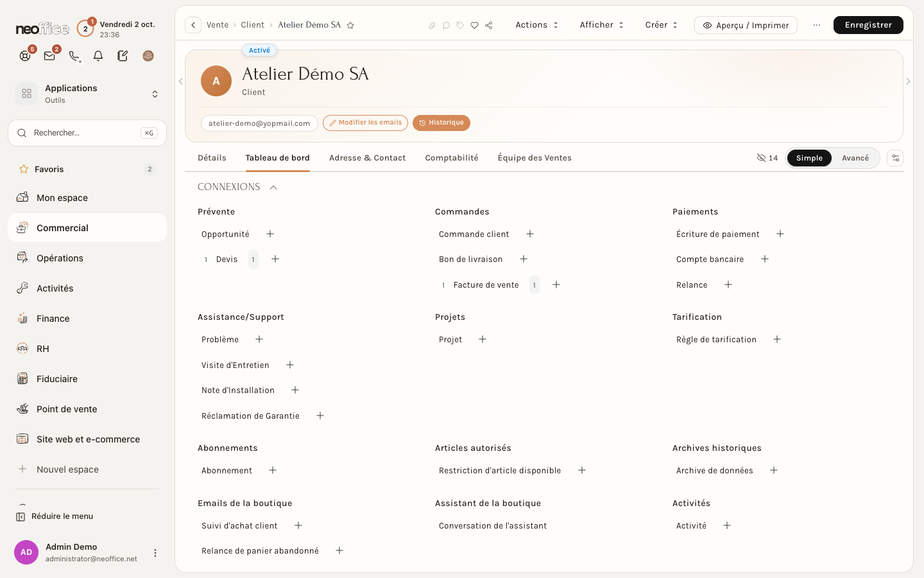Click the Client breadcrumb link
The width and height of the screenshot is (924, 578).
252,25
